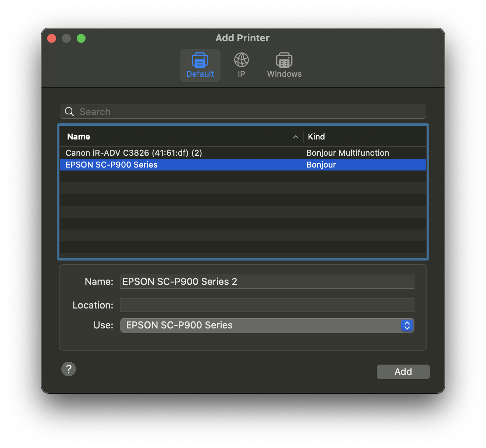This screenshot has width=486, height=448.
Task: Click the Bonjour kind cell of EPSON row
Action: [321, 165]
